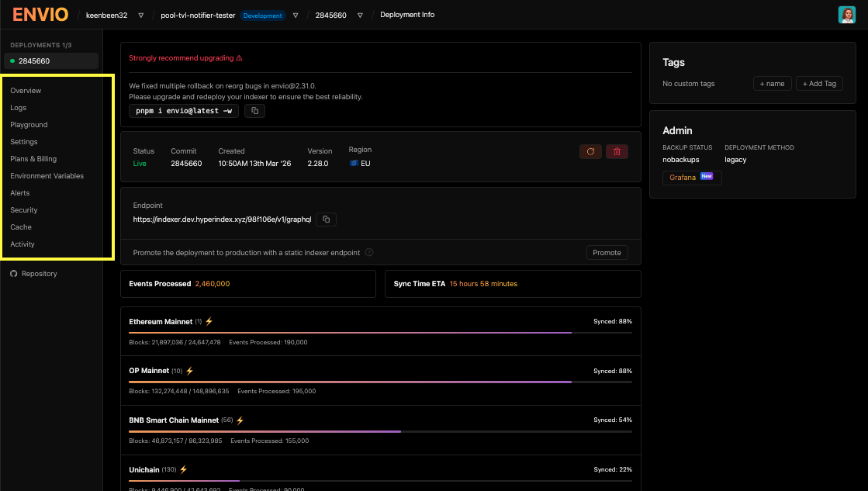Click the + Add Tag button
The width and height of the screenshot is (868, 491).
click(819, 83)
